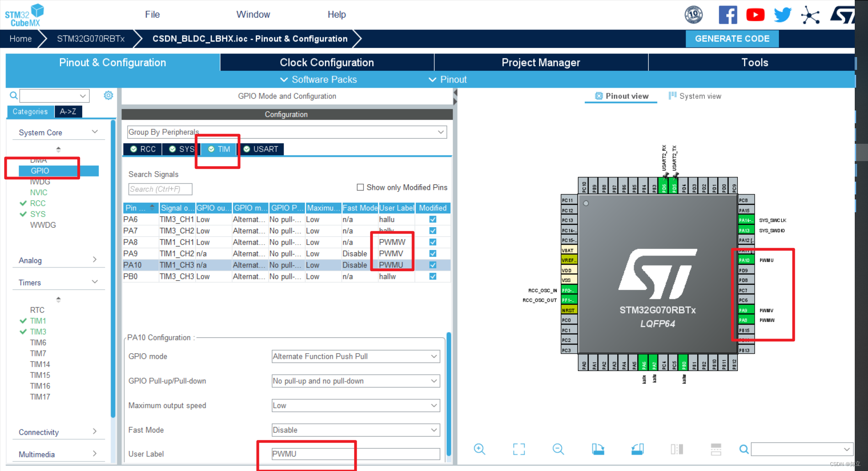Open the Fast Mode dropdown
This screenshot has width=868, height=471.
(x=356, y=430)
